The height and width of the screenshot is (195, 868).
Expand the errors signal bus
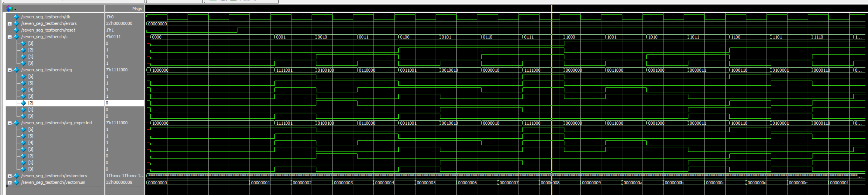click(x=10, y=24)
